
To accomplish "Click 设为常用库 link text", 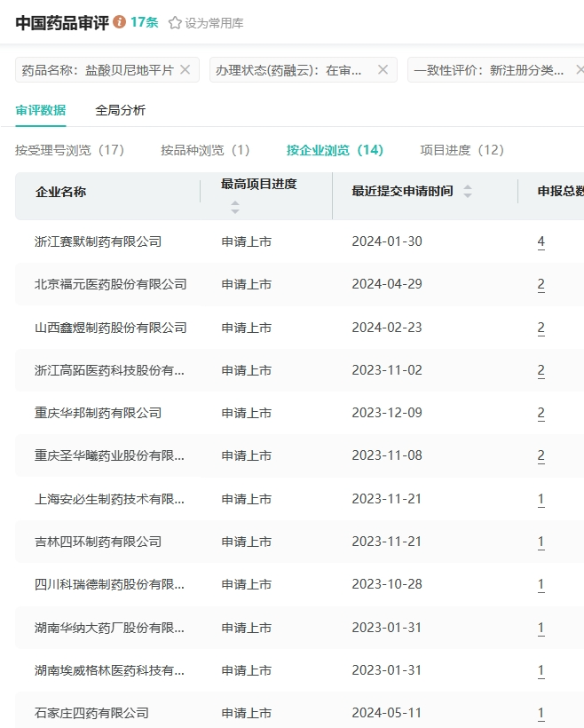I will coord(214,23).
